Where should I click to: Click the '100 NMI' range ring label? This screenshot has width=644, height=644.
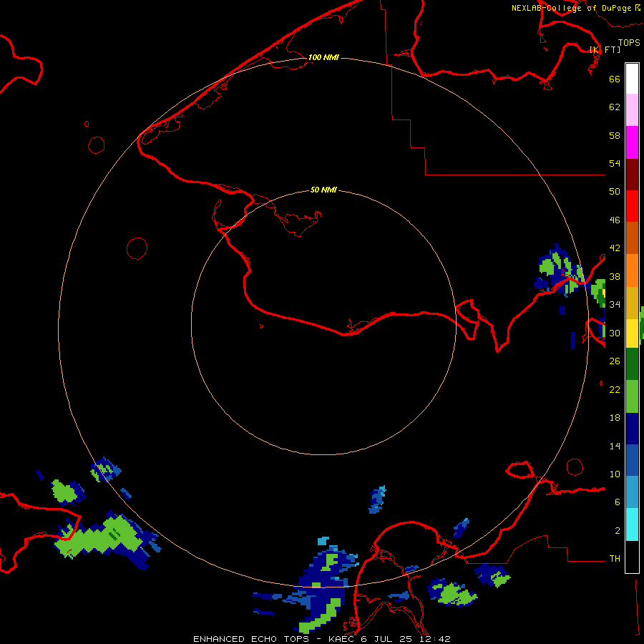tap(323, 57)
